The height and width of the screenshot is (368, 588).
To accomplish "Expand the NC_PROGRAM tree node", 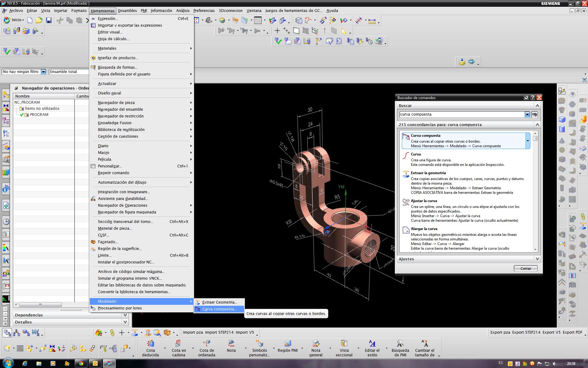I will 15,102.
